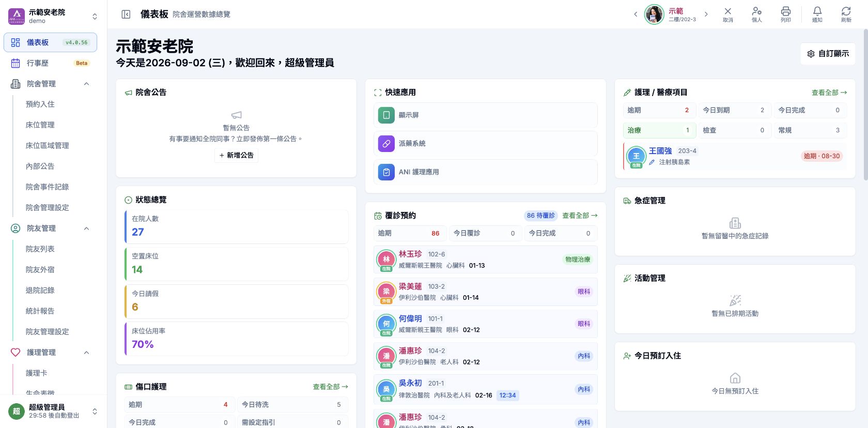This screenshot has height=428, width=868.
Task: Click the 床位佔用率 status card
Action: (237, 339)
